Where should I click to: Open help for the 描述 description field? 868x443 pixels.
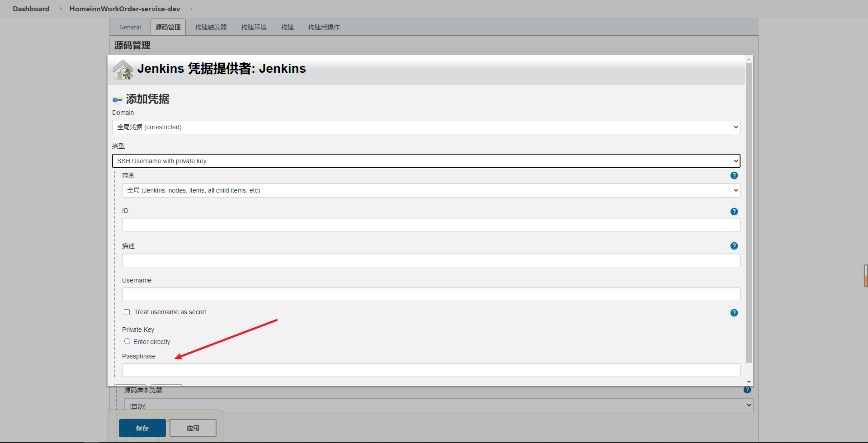click(x=734, y=246)
